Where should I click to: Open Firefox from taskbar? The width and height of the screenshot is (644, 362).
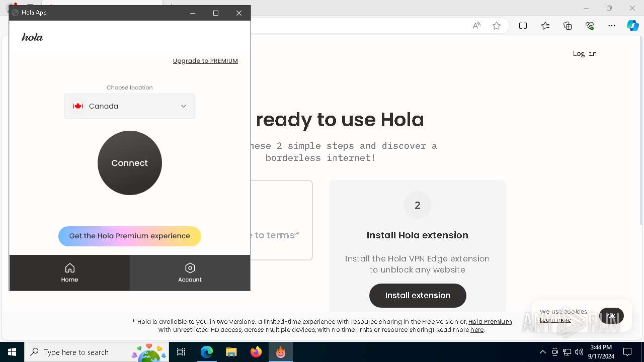[x=256, y=352]
